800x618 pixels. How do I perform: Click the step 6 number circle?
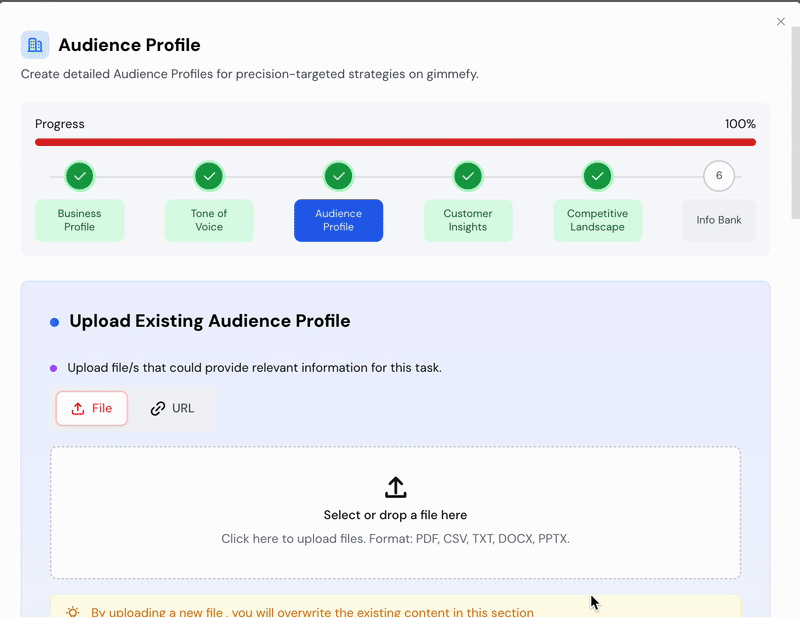click(x=719, y=176)
